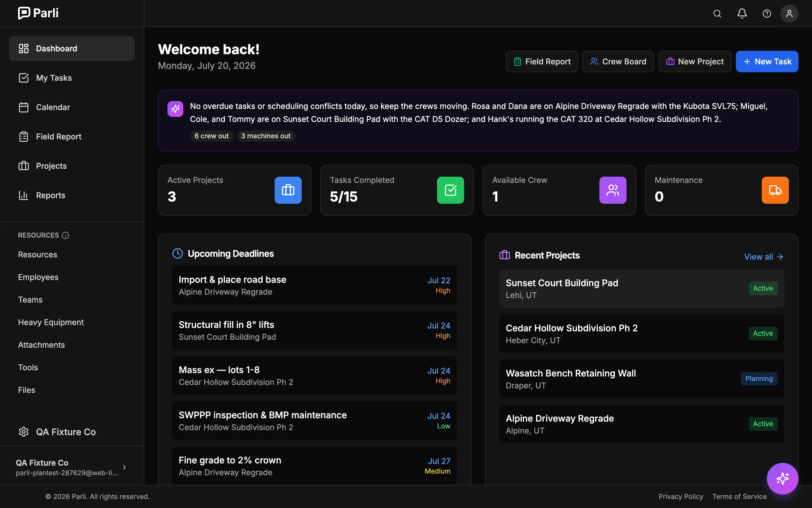Open the user profile avatar
The width and height of the screenshot is (812, 508).
[x=789, y=14]
